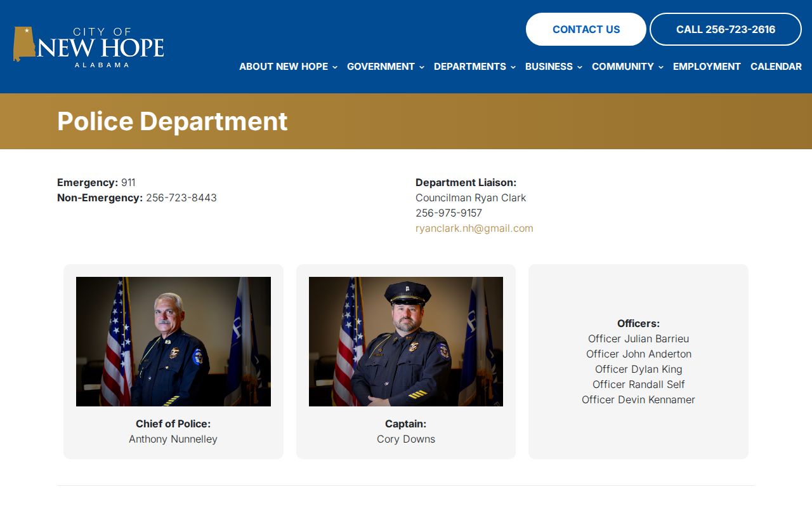Go to the Calendar page
Image resolution: width=812 pixels, height=508 pixels.
click(x=776, y=67)
